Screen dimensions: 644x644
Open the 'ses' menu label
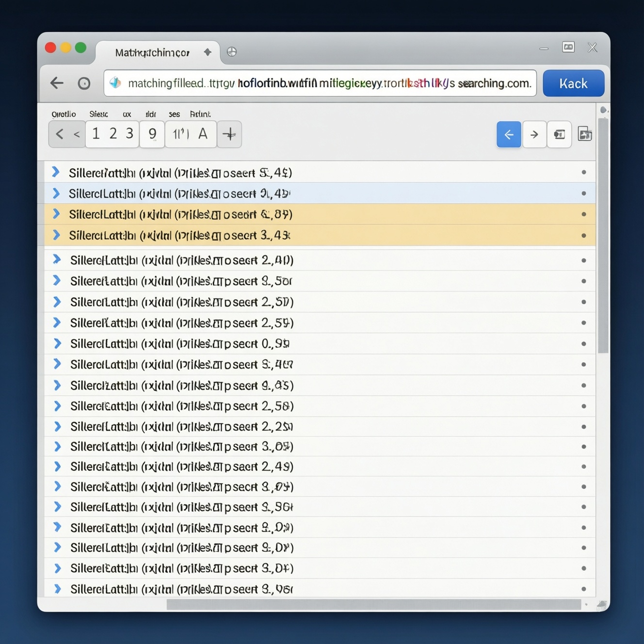click(x=174, y=114)
